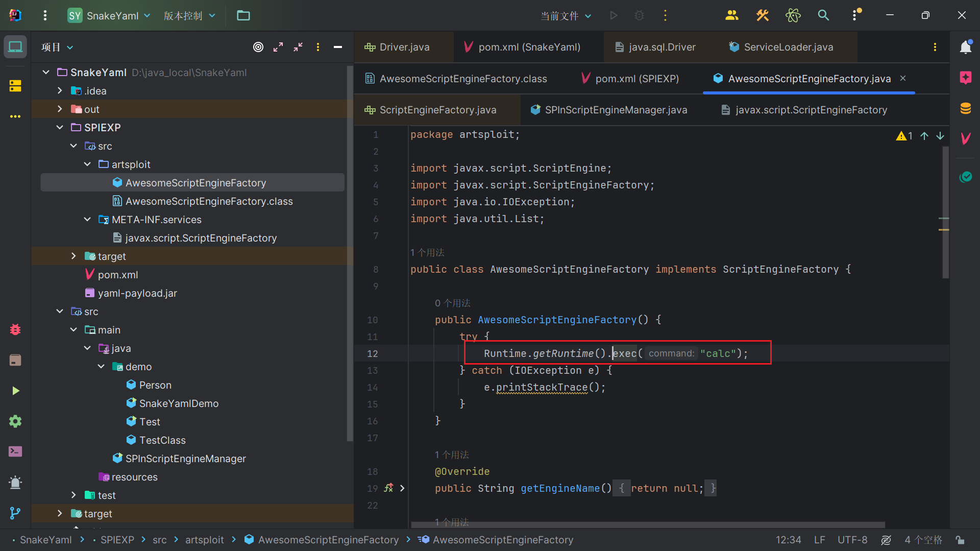Click artsploit breadcrumb in navigation bar
Viewport: 980px width, 551px height.
pos(204,540)
